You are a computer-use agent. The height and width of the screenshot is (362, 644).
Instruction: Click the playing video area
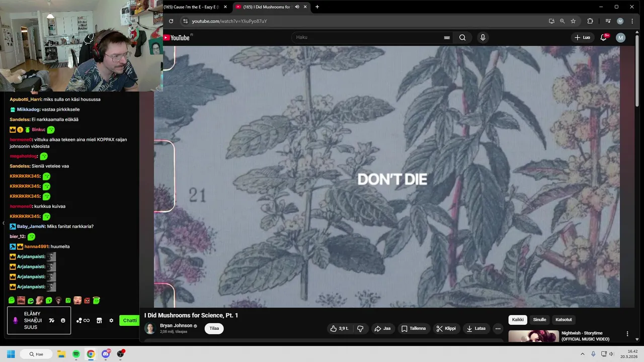pyautogui.click(x=387, y=176)
